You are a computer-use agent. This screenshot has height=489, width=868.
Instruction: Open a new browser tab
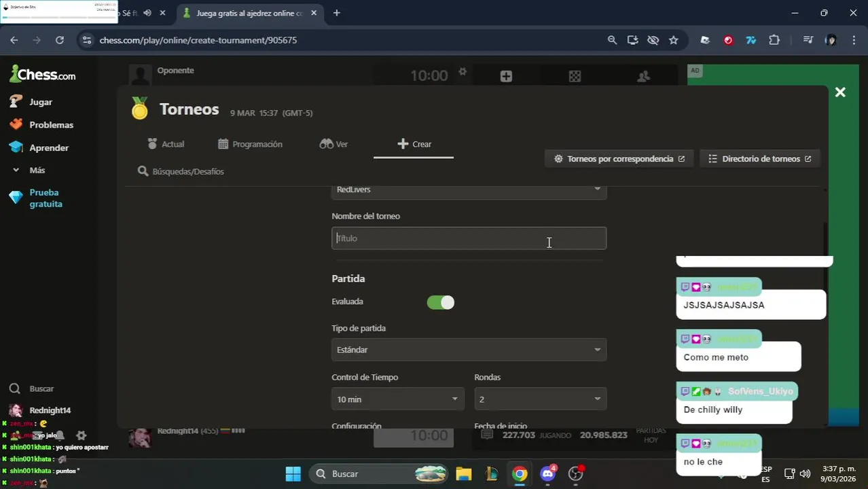tap(336, 13)
